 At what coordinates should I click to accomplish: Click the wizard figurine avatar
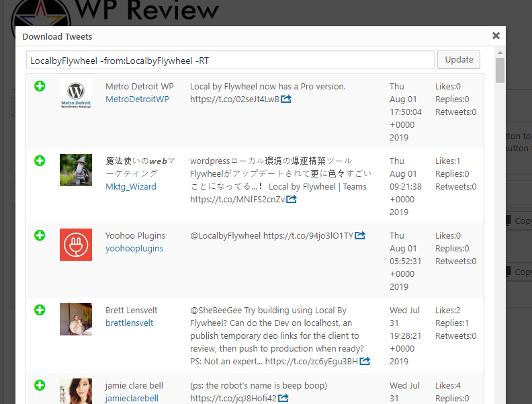pos(76,170)
